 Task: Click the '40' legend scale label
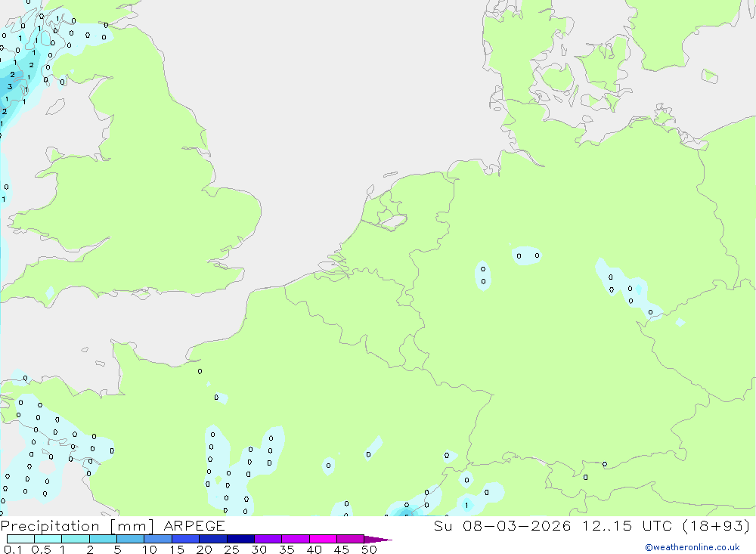314,549
